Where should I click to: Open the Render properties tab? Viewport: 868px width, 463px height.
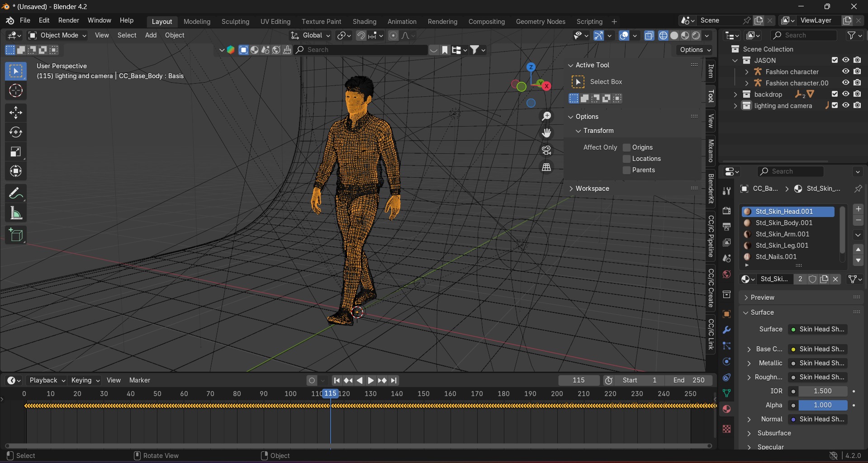[726, 211]
